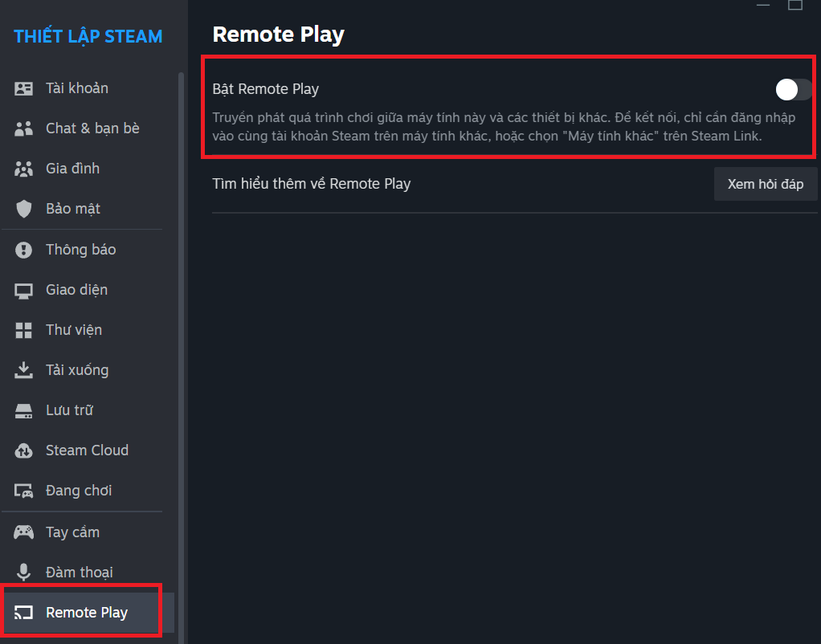
Task: Maximize the Steam settings window
Action: click(795, 5)
